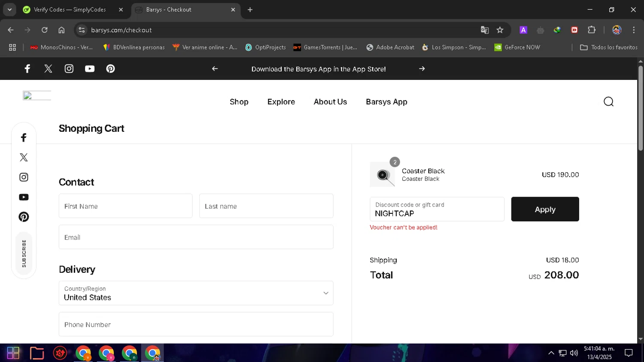Open MonosChinos bookmark
Screen dimensions: 644x362
pos(61,47)
